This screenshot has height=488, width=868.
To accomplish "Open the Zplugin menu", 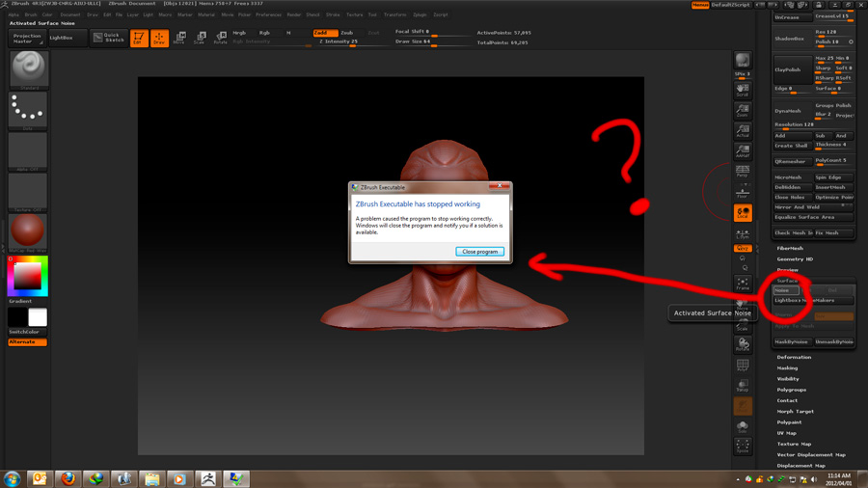I will click(x=420, y=14).
